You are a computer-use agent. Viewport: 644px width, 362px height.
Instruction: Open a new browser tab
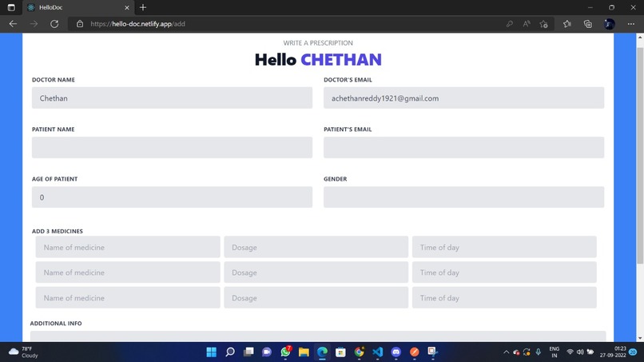(x=143, y=7)
